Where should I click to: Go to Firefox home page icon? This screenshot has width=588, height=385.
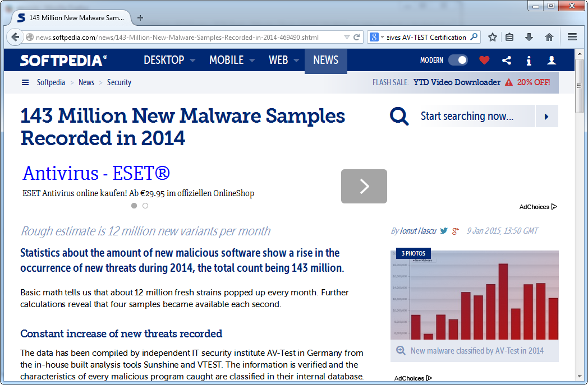(x=549, y=37)
